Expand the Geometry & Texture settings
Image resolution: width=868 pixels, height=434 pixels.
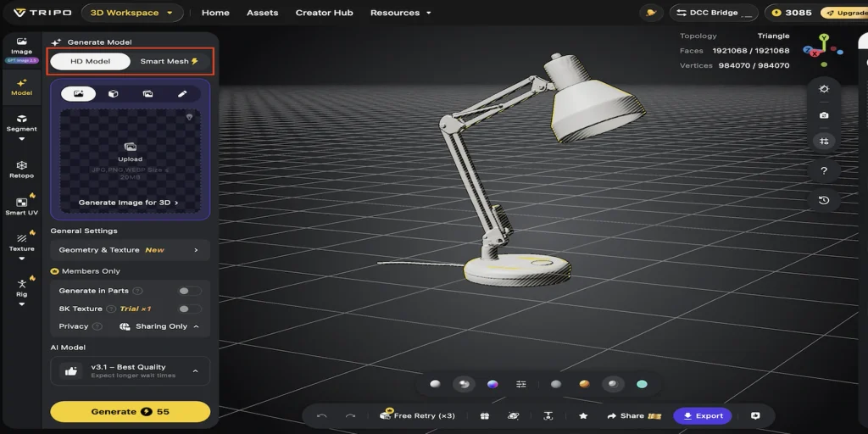(x=130, y=250)
